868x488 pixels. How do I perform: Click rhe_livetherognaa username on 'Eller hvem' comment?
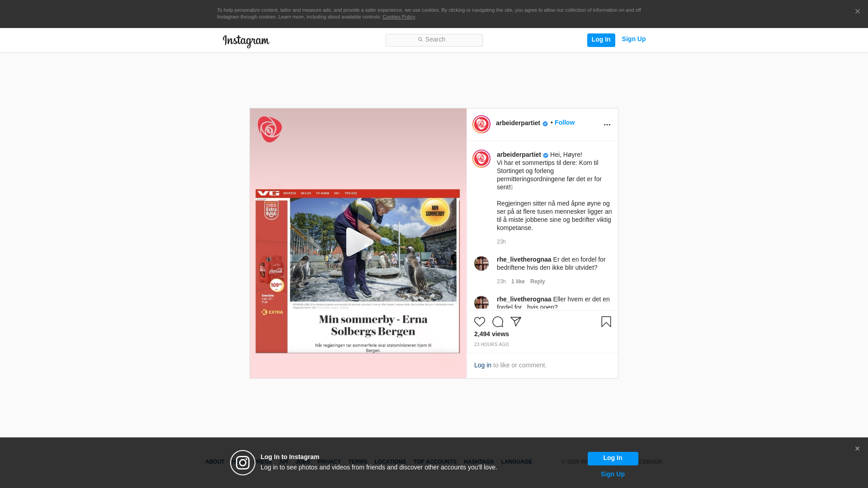pos(524,299)
